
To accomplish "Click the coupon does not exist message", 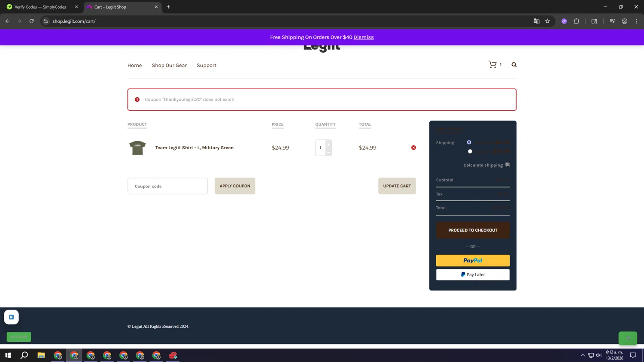I will pos(189,100).
